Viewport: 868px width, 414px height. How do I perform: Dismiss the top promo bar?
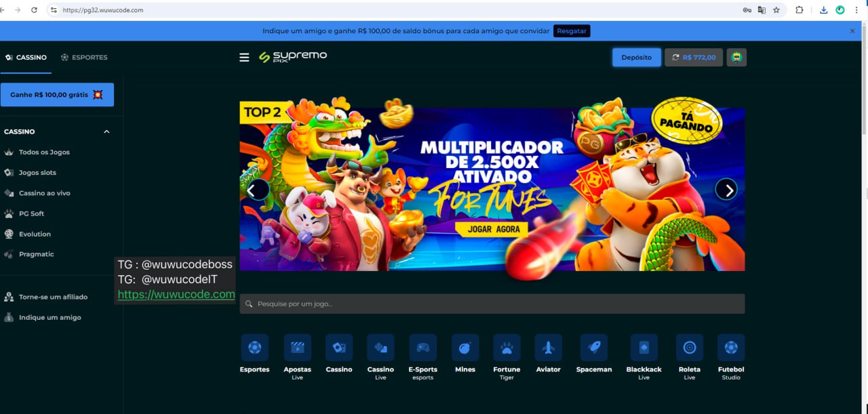pyautogui.click(x=852, y=31)
